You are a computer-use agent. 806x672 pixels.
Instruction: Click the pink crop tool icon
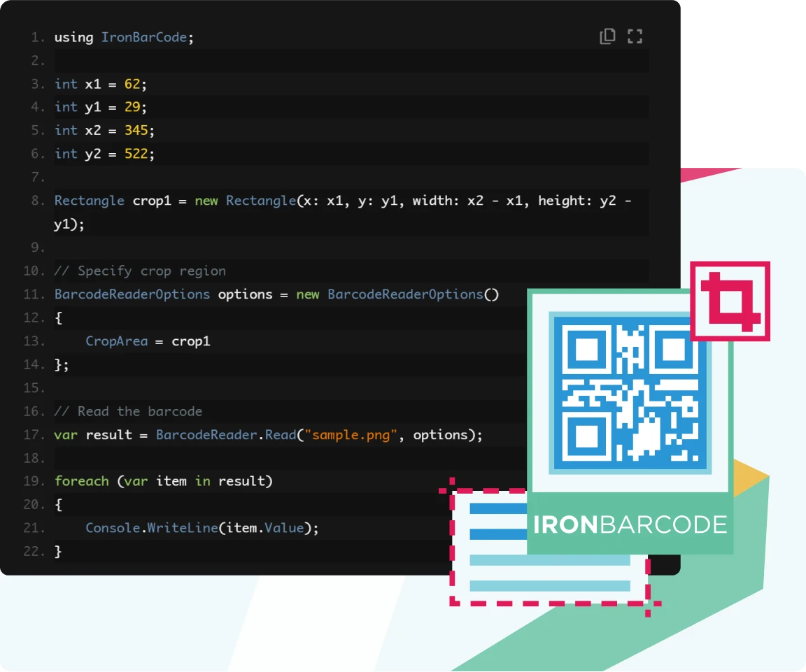point(730,301)
